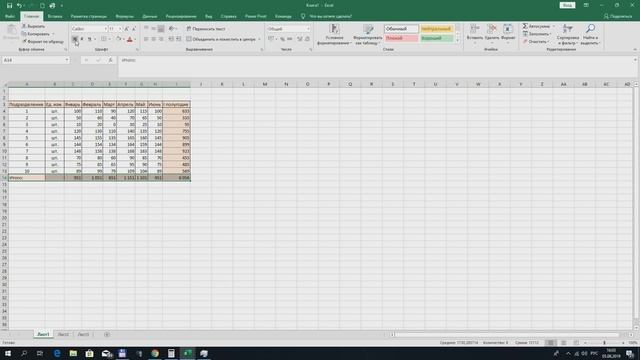Apply the Good green cell style
Screen dimensions: 640x360
pos(436,38)
